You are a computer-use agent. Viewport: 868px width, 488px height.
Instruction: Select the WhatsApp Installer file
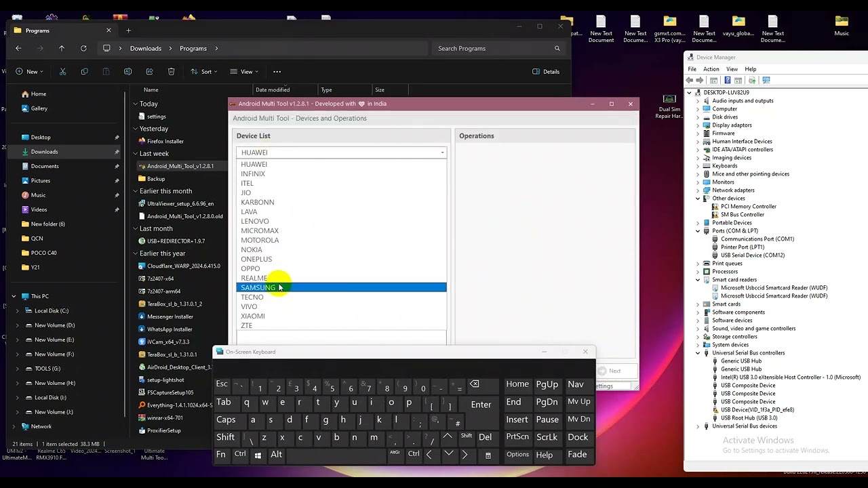pyautogui.click(x=170, y=329)
